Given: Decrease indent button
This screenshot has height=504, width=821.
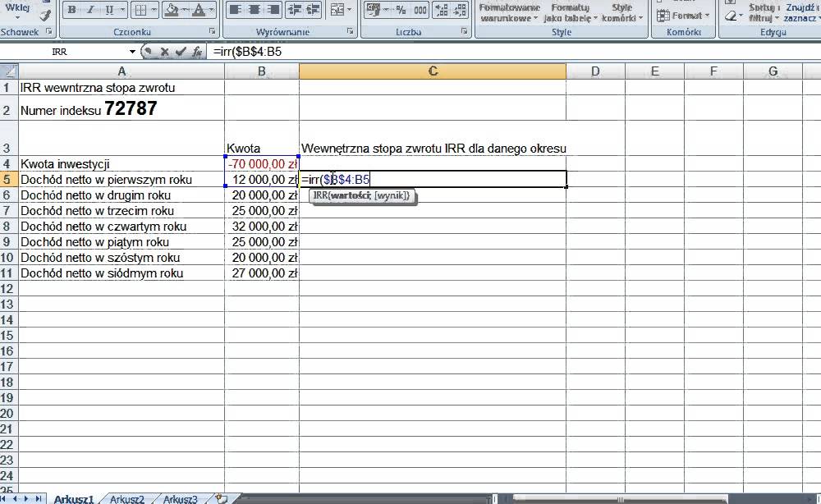Looking at the screenshot, I should [x=294, y=10].
